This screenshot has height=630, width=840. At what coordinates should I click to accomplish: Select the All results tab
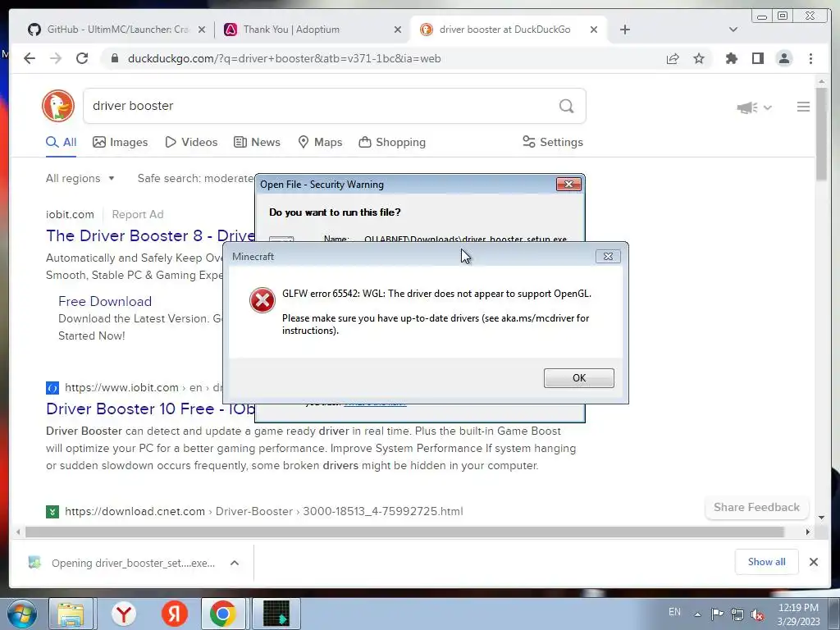pyautogui.click(x=61, y=142)
